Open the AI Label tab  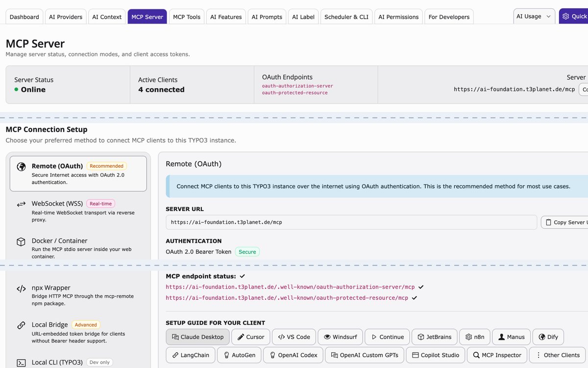[303, 17]
